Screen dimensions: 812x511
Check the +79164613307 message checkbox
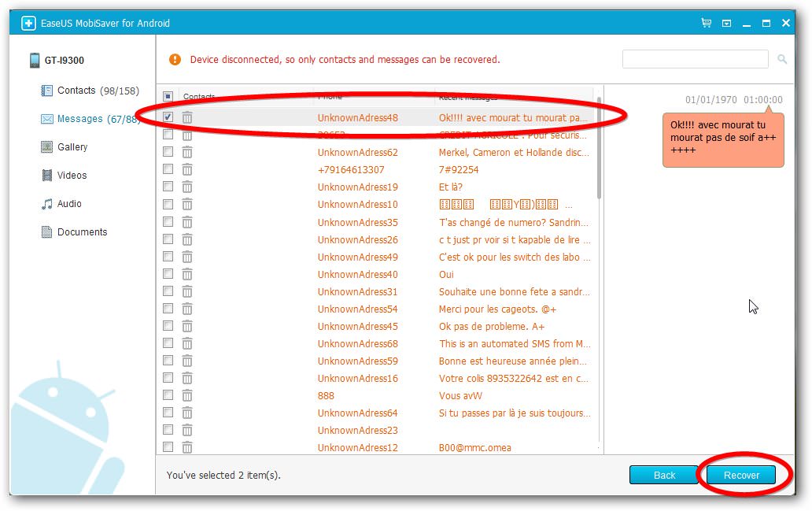click(168, 169)
